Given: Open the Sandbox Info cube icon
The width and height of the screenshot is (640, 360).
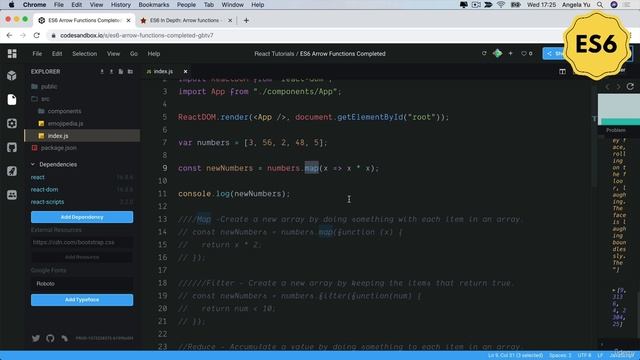Looking at the screenshot, I should coord(12,76).
